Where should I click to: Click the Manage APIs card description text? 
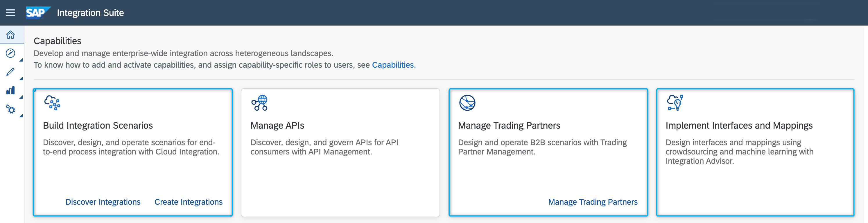click(324, 147)
